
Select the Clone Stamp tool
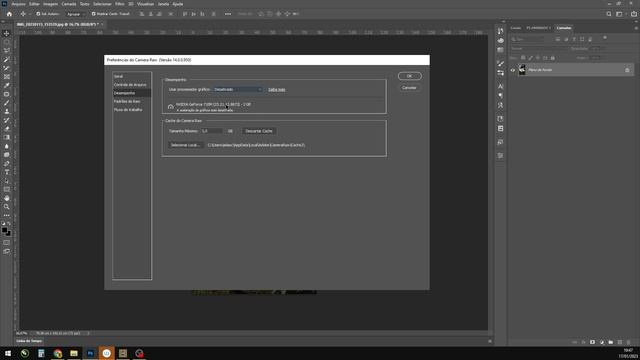[7, 111]
